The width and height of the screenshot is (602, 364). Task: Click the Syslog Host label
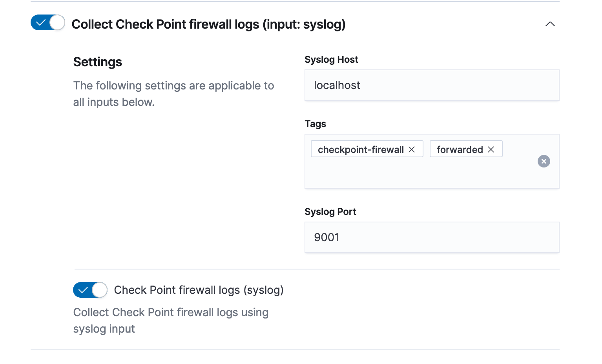331,60
